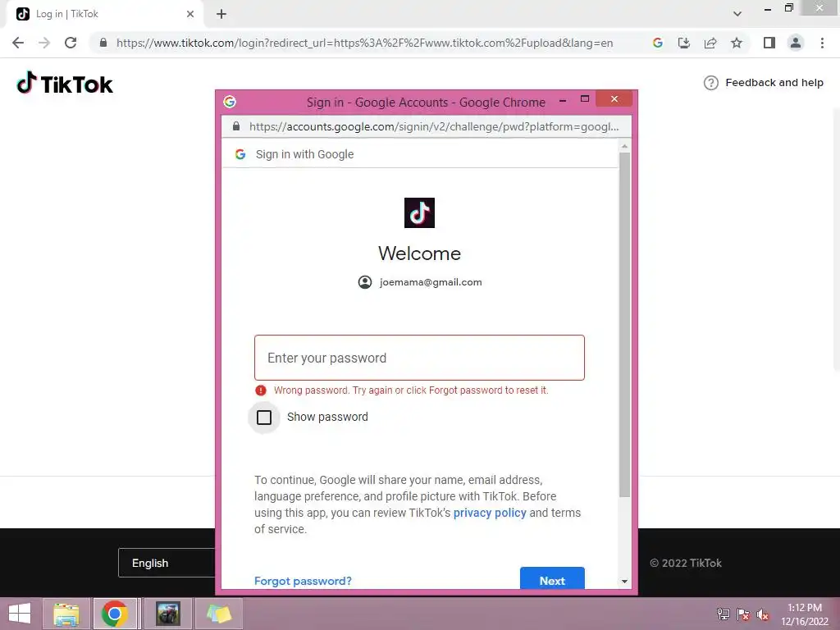Screen dimensions: 840x630
Task: Click the popup vertical scrollbar thumb
Action: [624, 325]
